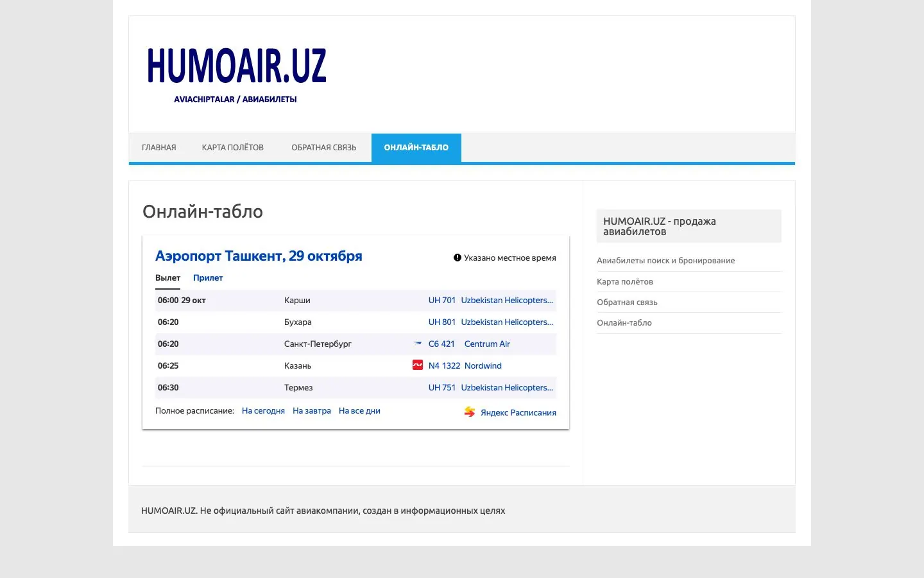Open ОБРАТНАЯ СВЯЗЬ navigation item
The height and width of the screenshot is (578, 924).
pyautogui.click(x=324, y=148)
